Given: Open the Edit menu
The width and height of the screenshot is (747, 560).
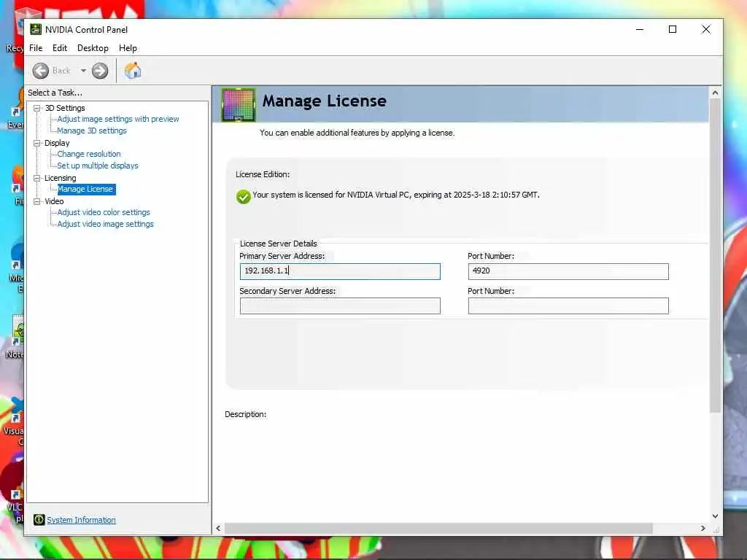Looking at the screenshot, I should (x=60, y=48).
